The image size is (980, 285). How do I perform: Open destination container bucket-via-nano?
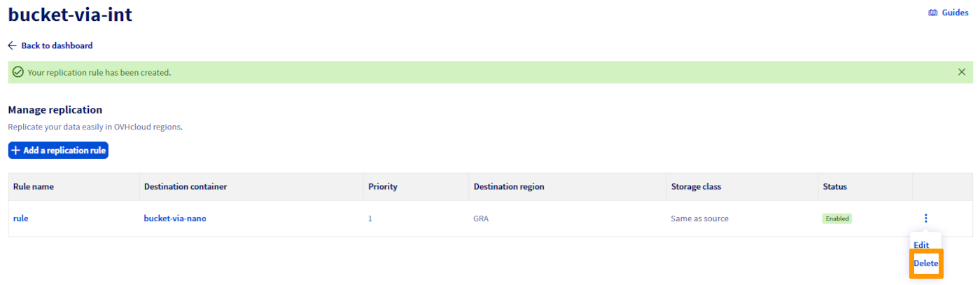click(x=175, y=218)
